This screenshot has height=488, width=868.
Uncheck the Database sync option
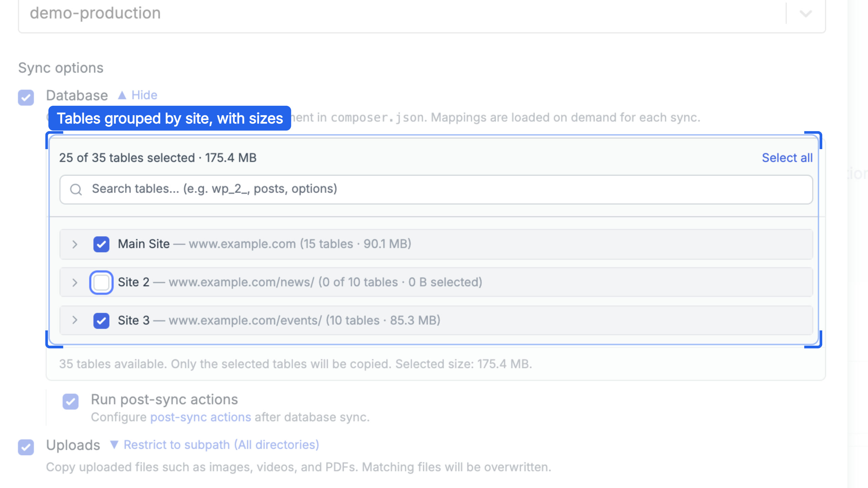pyautogui.click(x=26, y=98)
